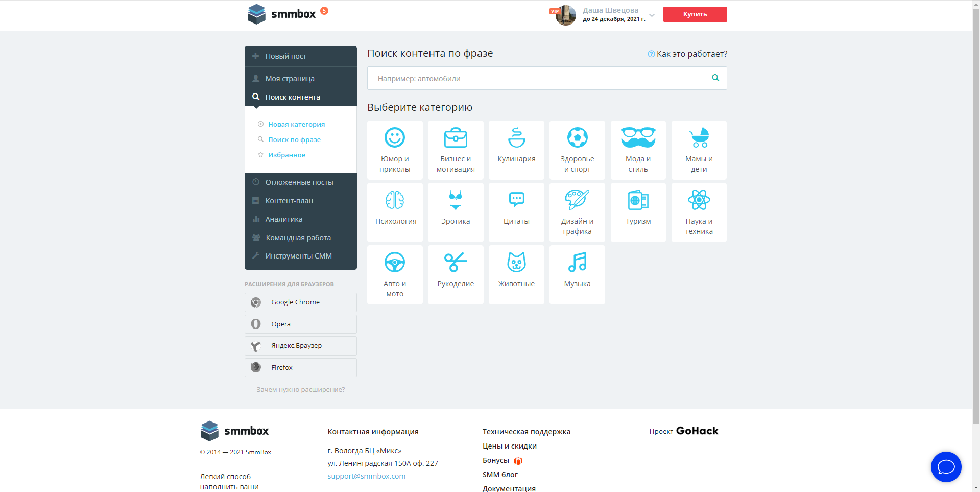Click the Даша Швецова user name
The width and height of the screenshot is (980, 492).
click(611, 10)
